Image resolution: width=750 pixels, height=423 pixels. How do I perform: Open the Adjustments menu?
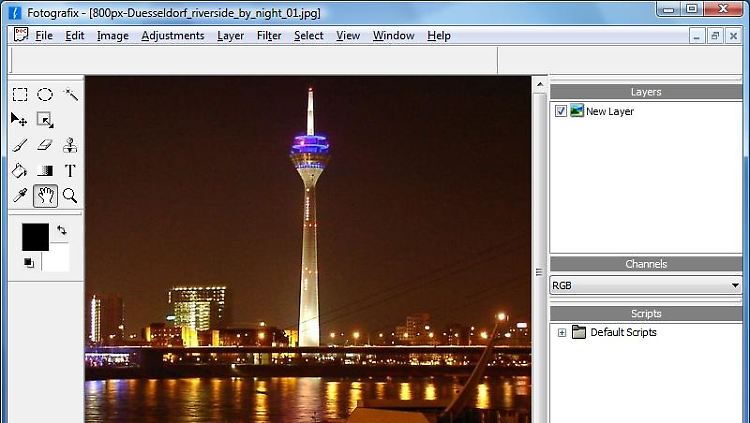coord(172,36)
